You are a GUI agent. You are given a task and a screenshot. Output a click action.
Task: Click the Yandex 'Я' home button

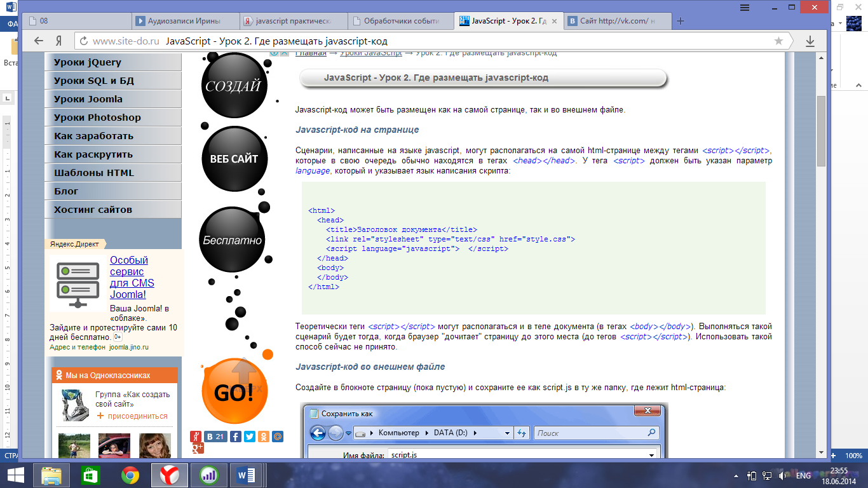tap(58, 41)
